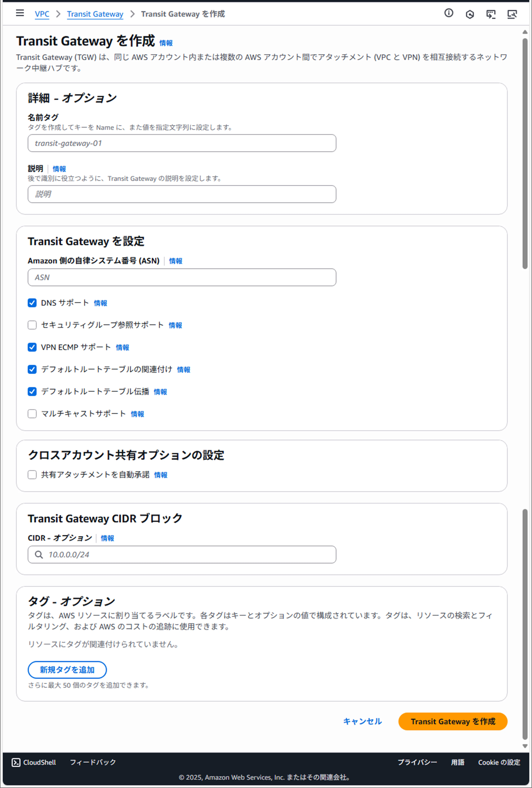Open 情報 link beside CIDR - オプション
Image resolution: width=532 pixels, height=788 pixels.
(107, 538)
